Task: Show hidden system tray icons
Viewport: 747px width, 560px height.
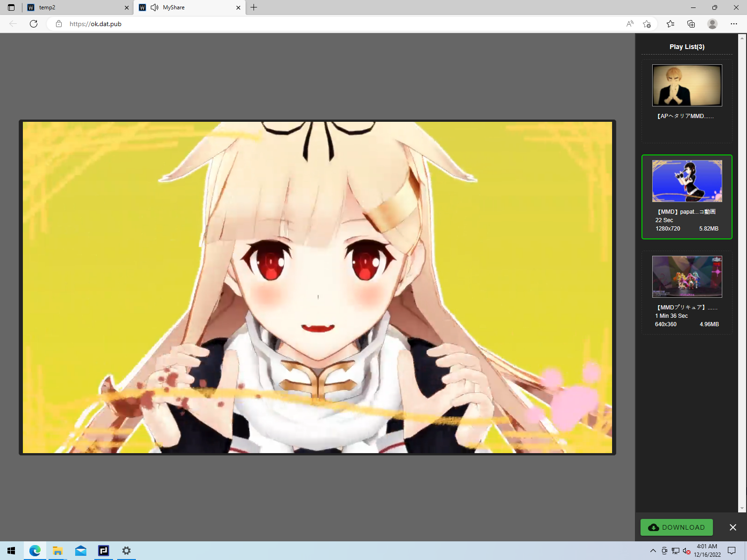Action: click(653, 551)
